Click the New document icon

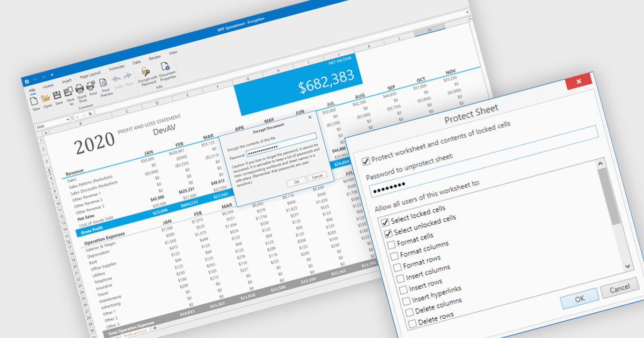point(34,100)
